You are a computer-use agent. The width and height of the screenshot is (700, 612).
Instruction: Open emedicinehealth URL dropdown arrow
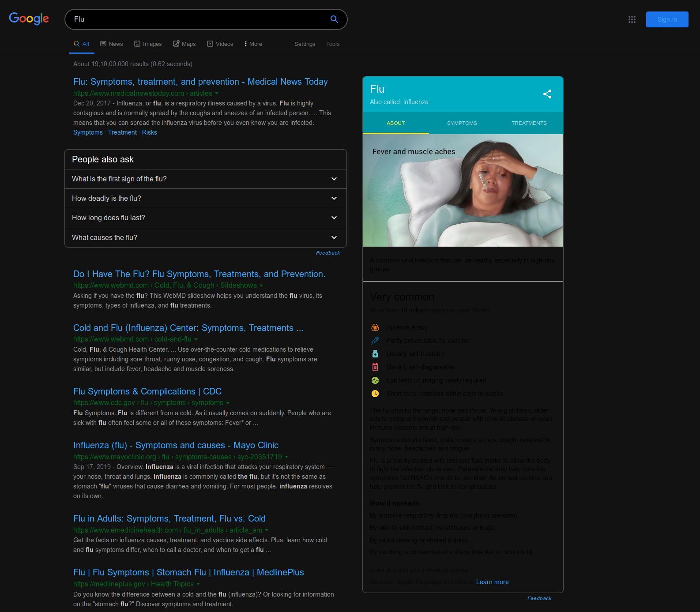267,530
